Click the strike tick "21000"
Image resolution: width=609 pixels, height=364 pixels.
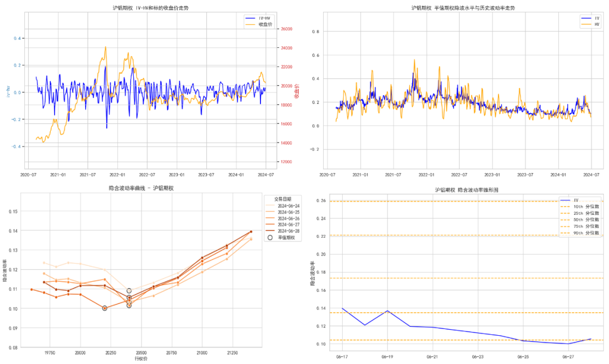coord(201,353)
